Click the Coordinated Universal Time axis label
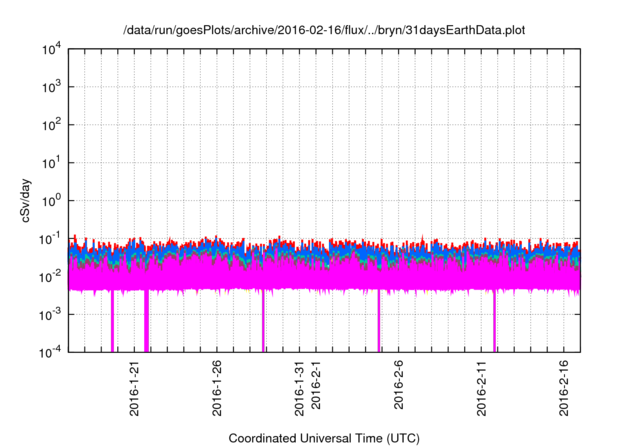This screenshot has height=448, width=640. [x=324, y=439]
